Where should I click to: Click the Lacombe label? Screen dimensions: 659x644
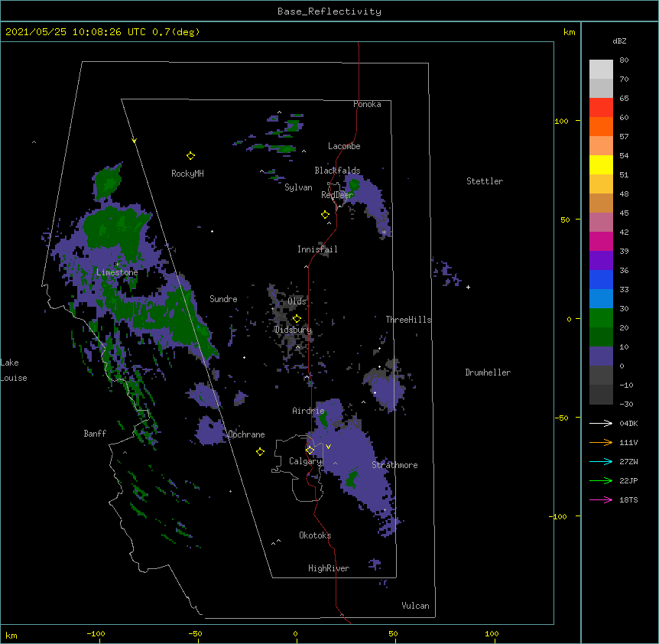pos(344,146)
